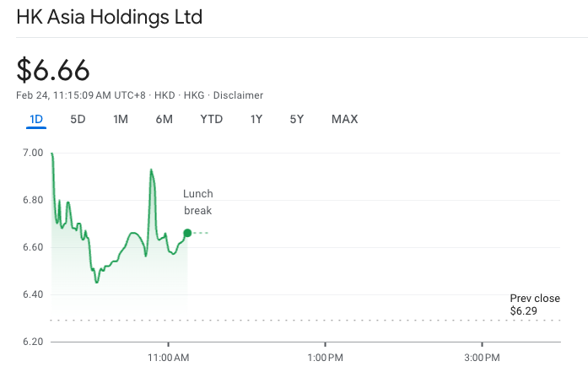Click the 3:00 PM axis label
The image size is (588, 372).
[x=481, y=357]
